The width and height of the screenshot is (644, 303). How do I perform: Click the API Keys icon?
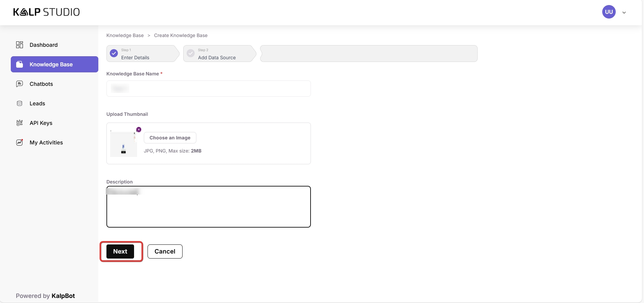20,123
